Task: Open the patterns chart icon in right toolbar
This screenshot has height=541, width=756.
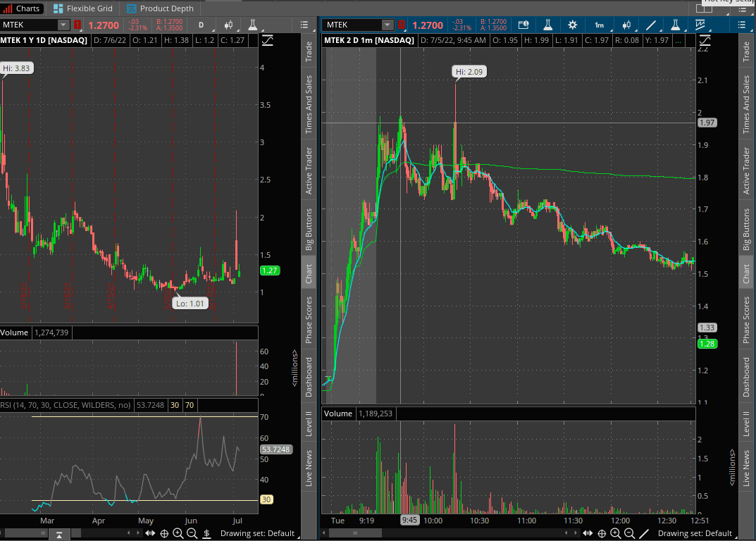Action: pyautogui.click(x=700, y=25)
